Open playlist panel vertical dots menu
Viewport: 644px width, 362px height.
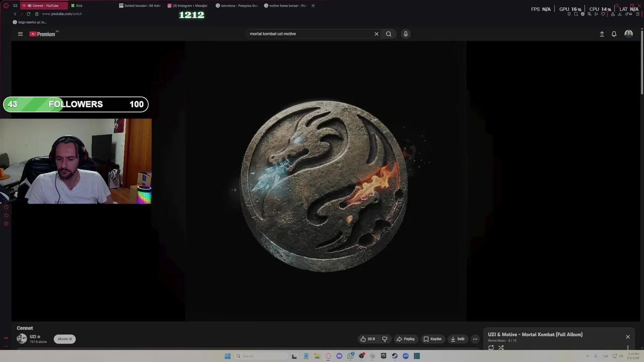pyautogui.click(x=628, y=347)
